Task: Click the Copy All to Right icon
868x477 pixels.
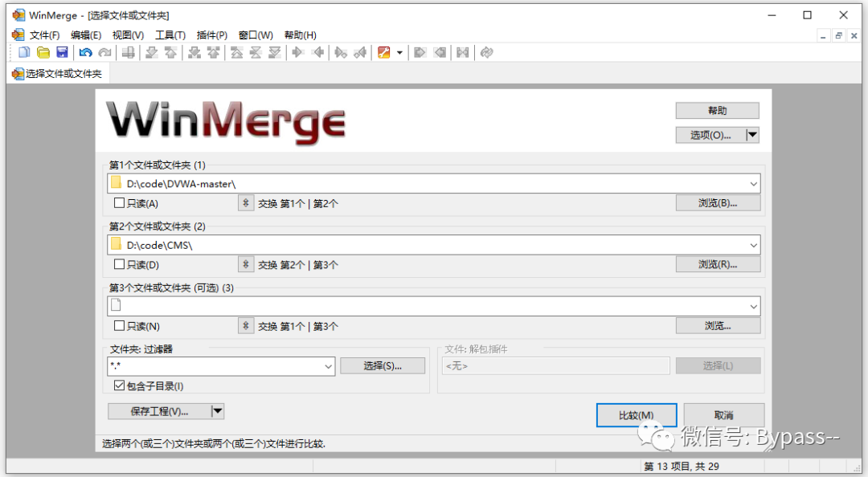Action: 420,52
